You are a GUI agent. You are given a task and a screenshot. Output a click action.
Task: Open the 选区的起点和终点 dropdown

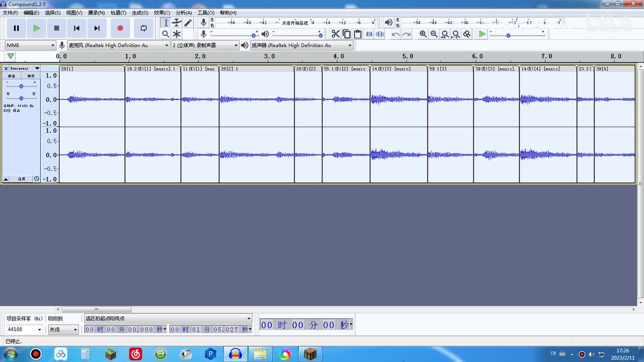tap(168, 318)
